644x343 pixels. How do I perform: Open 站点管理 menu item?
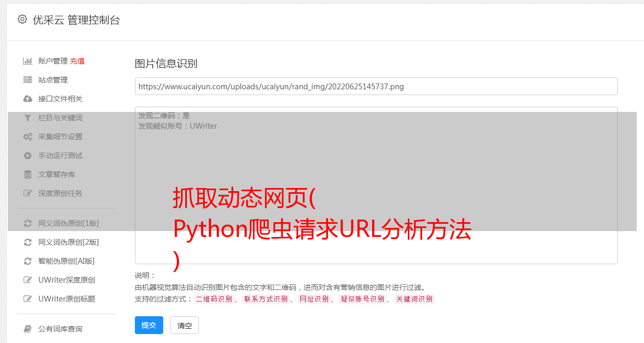click(53, 80)
